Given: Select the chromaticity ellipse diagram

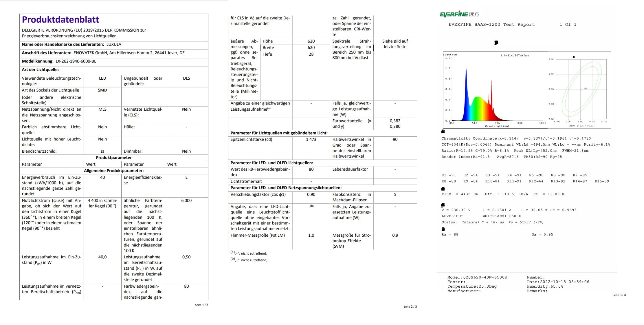Looking at the screenshot, I should click(x=580, y=90).
